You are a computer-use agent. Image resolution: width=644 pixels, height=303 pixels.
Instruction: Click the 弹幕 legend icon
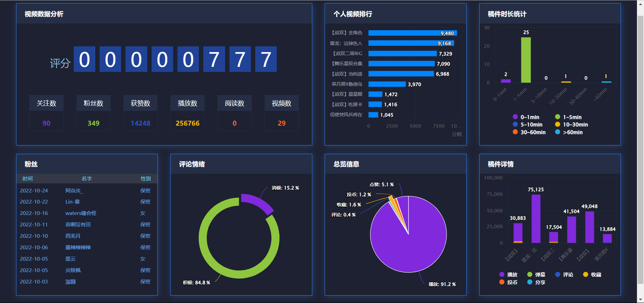tap(530, 274)
